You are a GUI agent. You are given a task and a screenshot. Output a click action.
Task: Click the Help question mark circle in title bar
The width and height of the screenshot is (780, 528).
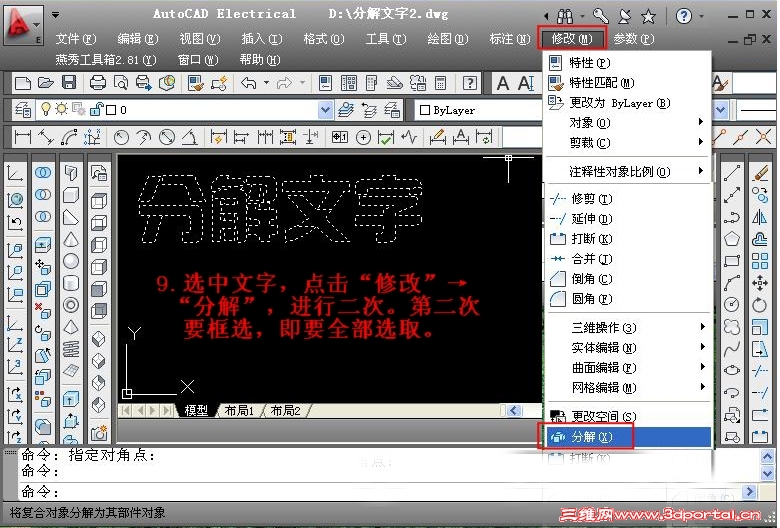click(x=683, y=16)
